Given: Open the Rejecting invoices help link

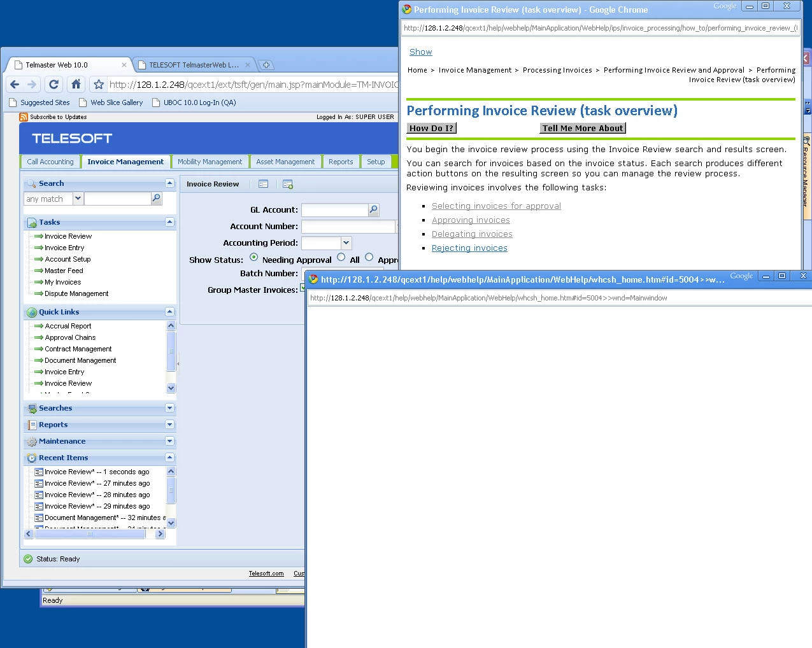Looking at the screenshot, I should (x=469, y=248).
